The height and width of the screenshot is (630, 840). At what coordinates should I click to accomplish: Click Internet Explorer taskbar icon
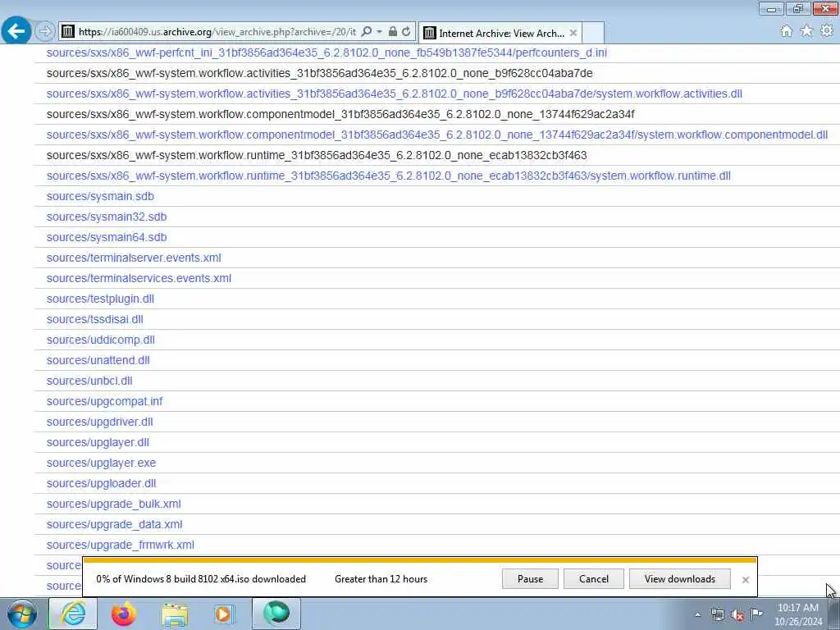click(x=73, y=614)
